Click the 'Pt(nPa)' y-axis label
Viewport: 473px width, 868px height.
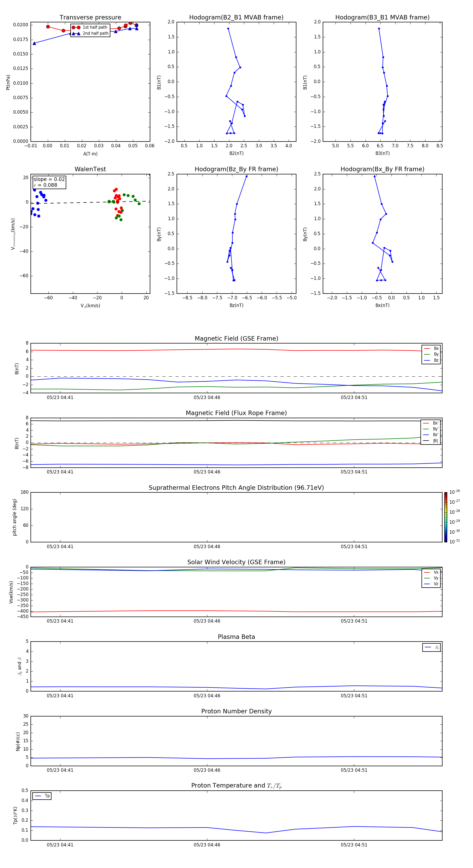coord(8,82)
